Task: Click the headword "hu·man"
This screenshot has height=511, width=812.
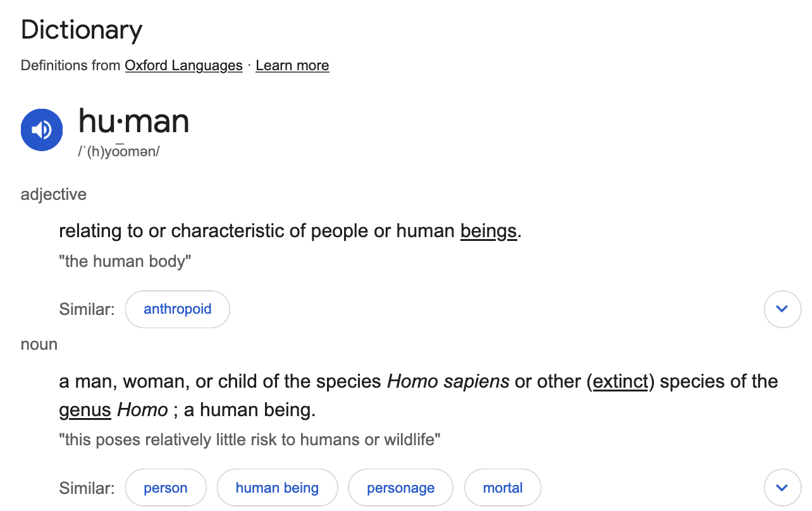Action: 133,120
